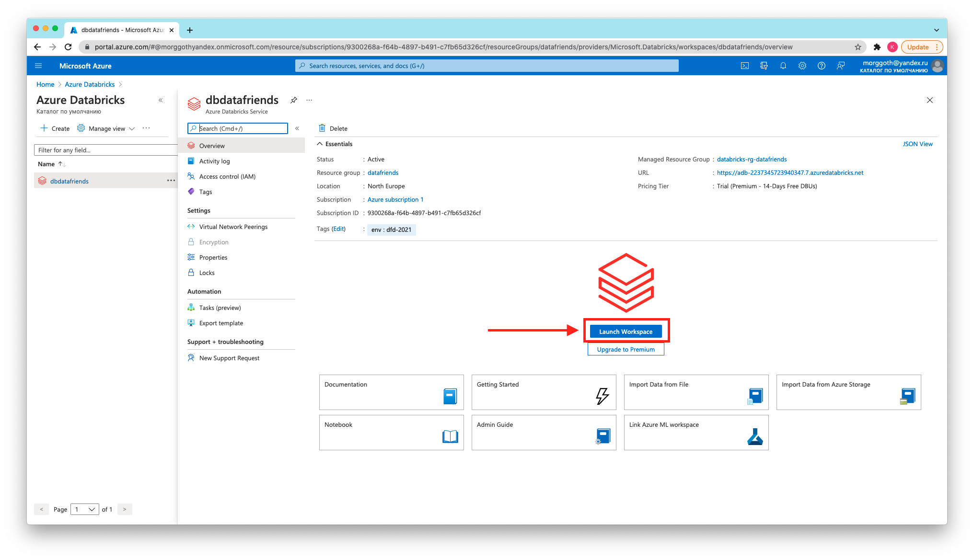This screenshot has width=974, height=560.
Task: Open the Documentation tile
Action: point(391,392)
